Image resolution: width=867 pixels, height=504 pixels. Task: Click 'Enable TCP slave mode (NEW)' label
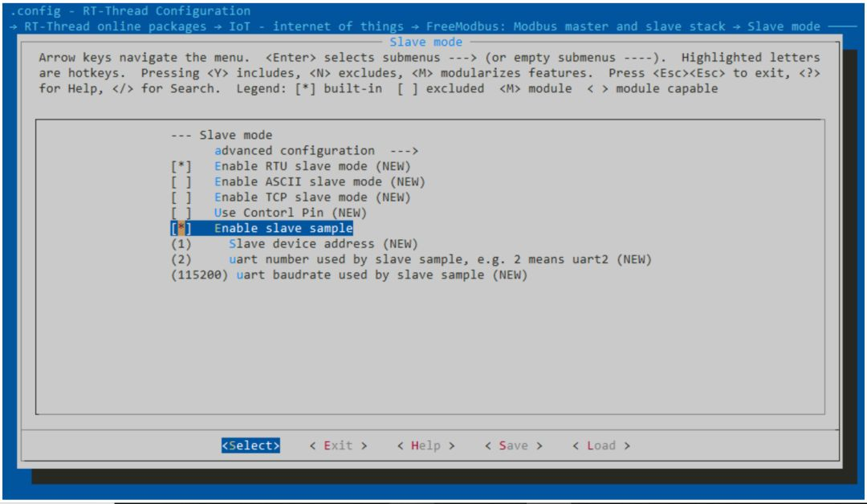pos(312,197)
